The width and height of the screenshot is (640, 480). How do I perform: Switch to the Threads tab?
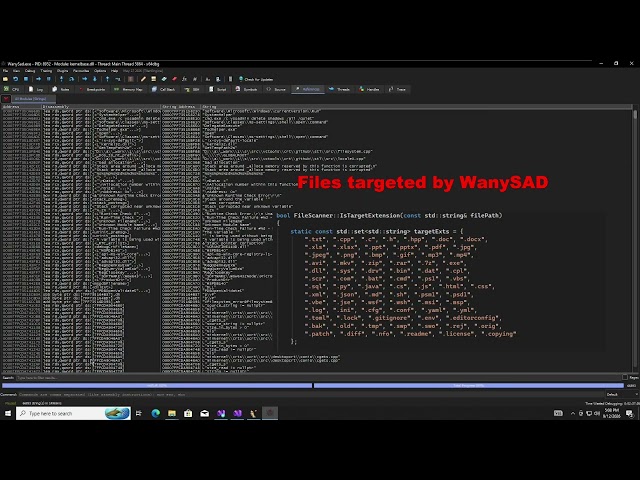point(340,89)
